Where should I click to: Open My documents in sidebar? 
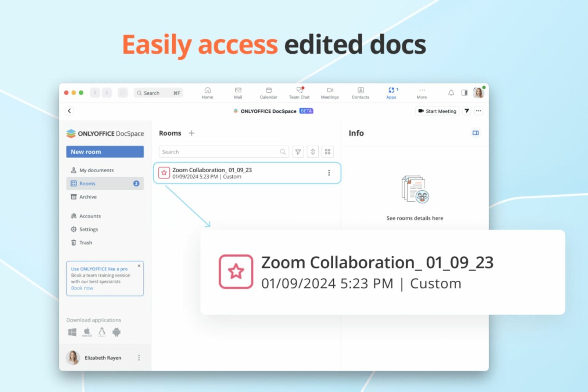point(105,170)
